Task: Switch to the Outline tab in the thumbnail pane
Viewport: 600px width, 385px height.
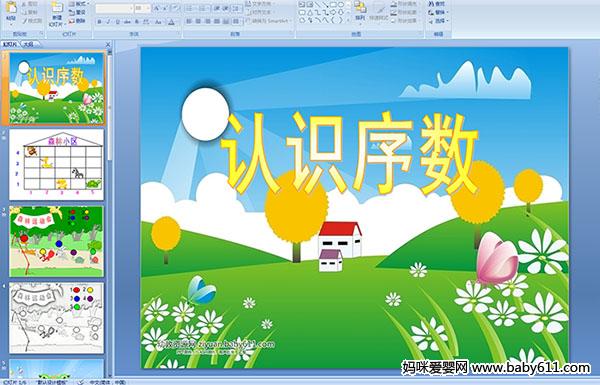Action: pos(28,44)
